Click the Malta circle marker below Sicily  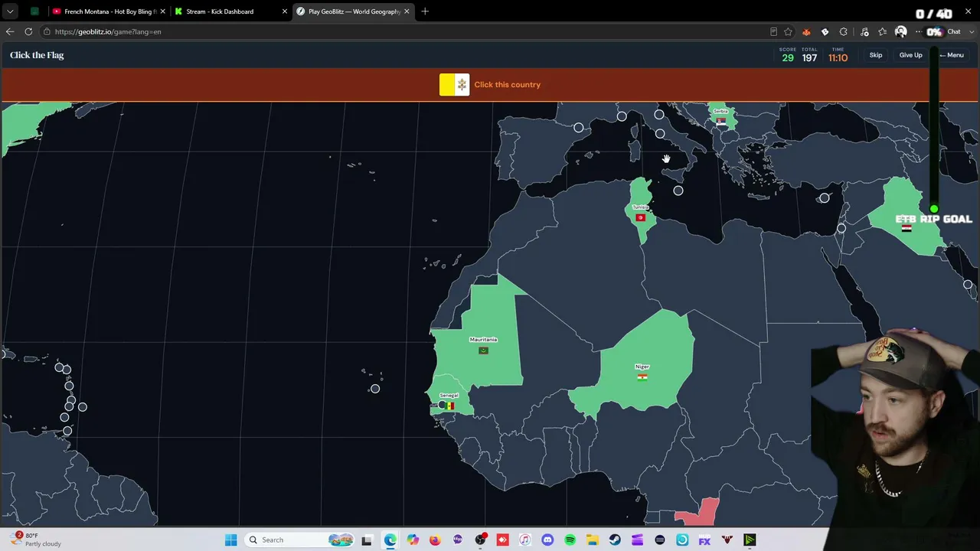pos(678,191)
